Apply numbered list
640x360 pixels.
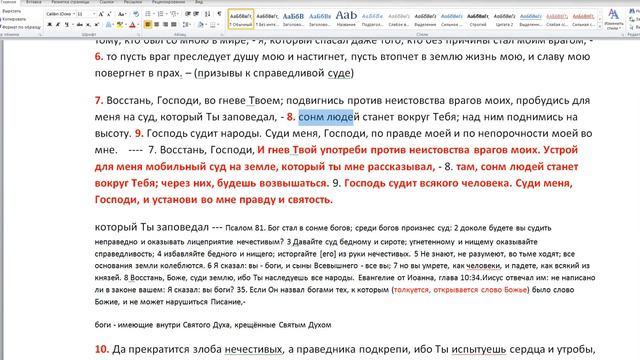click(x=160, y=14)
